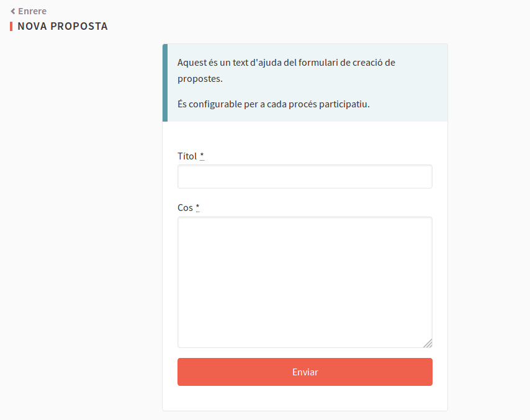Click the teal bar beside the help text
The width and height of the screenshot is (530, 420).
click(x=165, y=82)
